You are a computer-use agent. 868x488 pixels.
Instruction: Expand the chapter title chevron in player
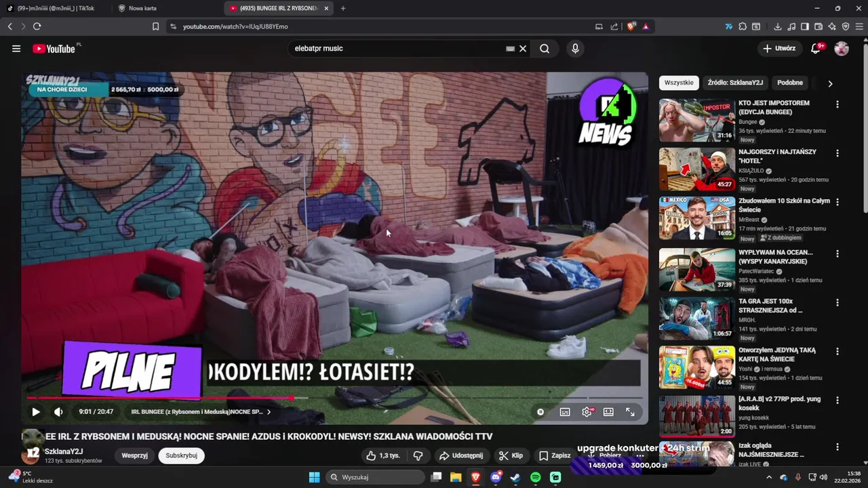pyautogui.click(x=269, y=411)
